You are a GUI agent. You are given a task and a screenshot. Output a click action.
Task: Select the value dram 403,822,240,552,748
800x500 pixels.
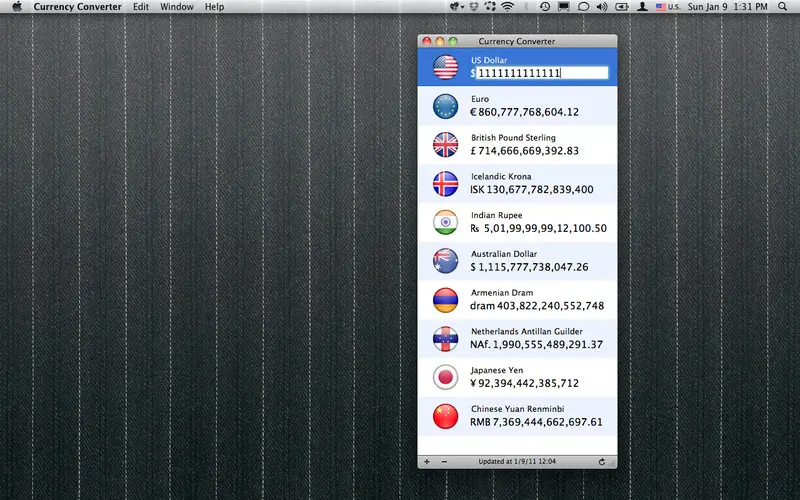[537, 306]
